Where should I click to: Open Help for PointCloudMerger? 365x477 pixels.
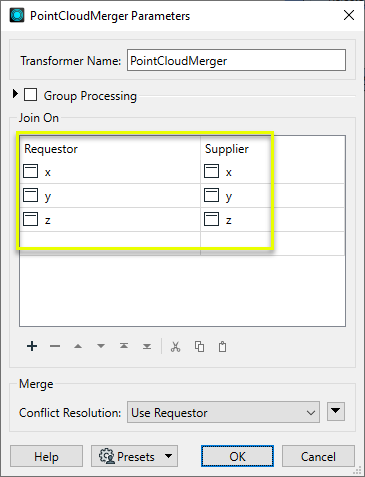(x=46, y=456)
